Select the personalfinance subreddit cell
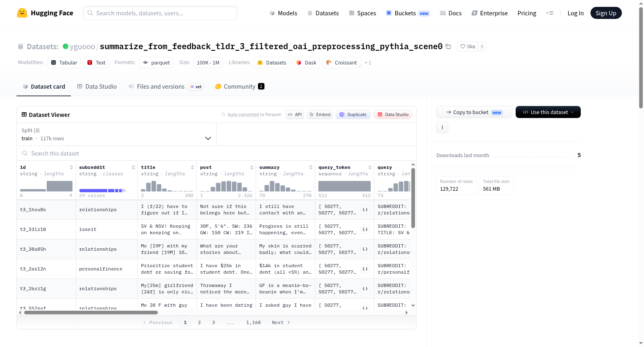 [106, 269]
